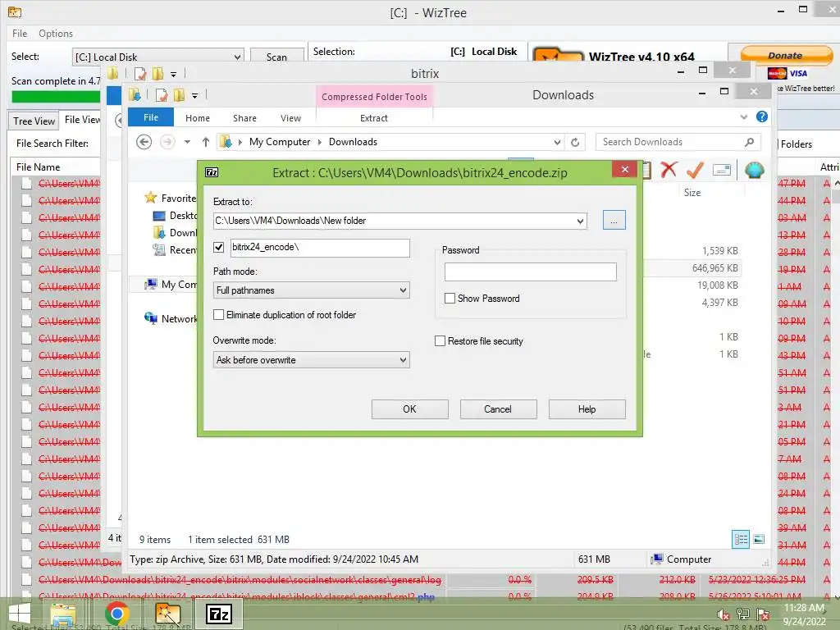Open WizTree File menu
Viewport: 840px width, 630px height.
point(20,33)
